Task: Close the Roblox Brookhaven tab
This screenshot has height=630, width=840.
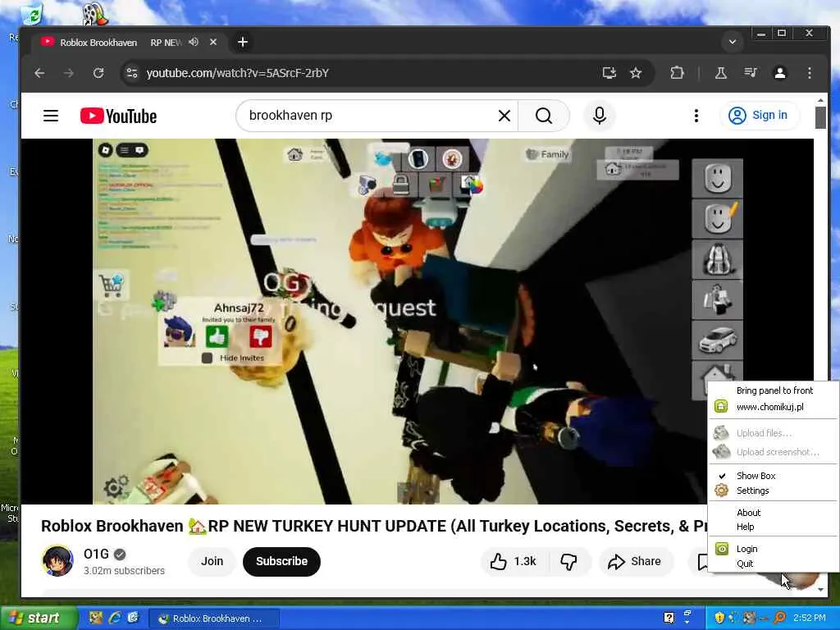Action: pyautogui.click(x=213, y=42)
